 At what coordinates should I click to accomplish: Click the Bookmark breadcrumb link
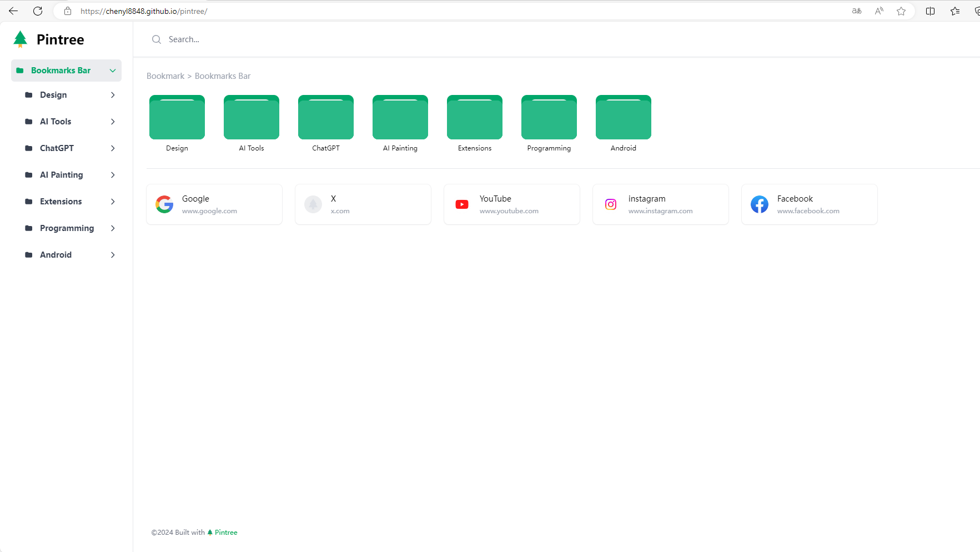coord(165,76)
